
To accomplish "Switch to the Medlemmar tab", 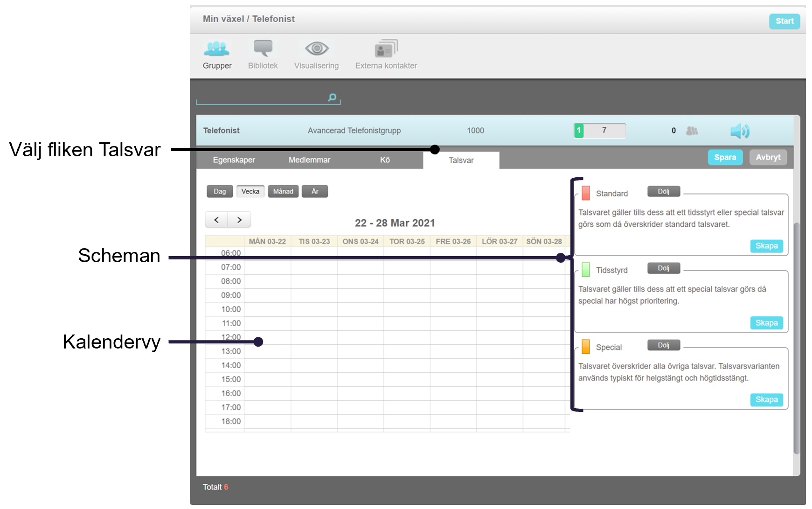I will point(309,160).
